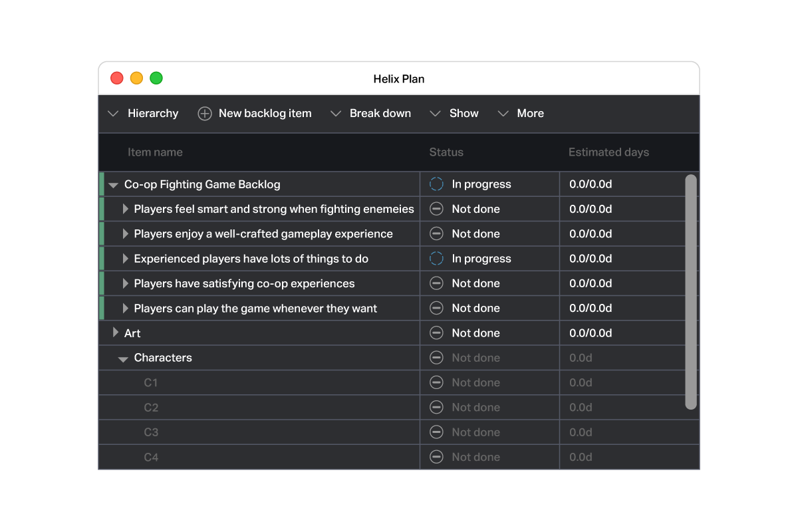
Task: Click the Not done status icon beside Art
Action: click(436, 332)
